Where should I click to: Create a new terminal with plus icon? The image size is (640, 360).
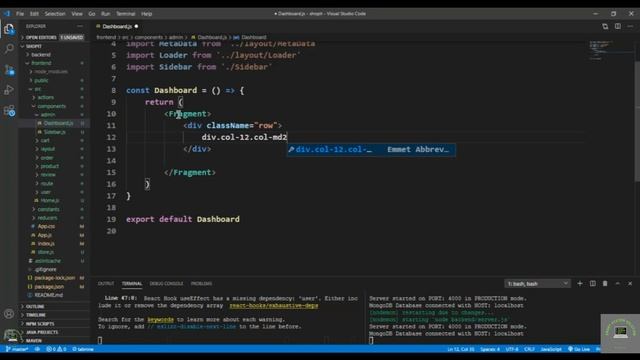[x=580, y=283]
